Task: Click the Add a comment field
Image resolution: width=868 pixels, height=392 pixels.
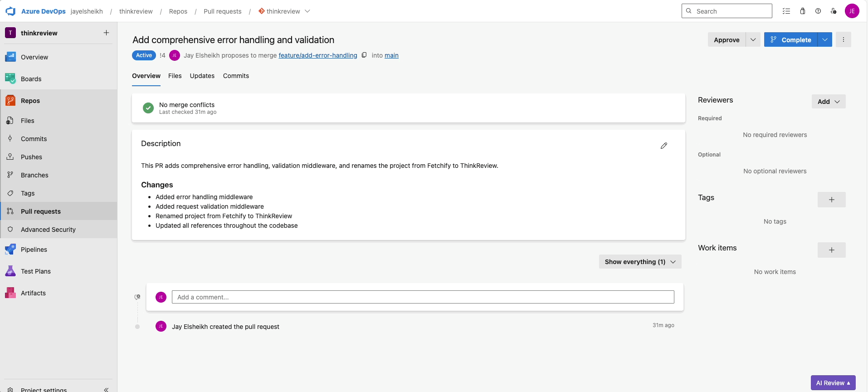Action: 423,297
